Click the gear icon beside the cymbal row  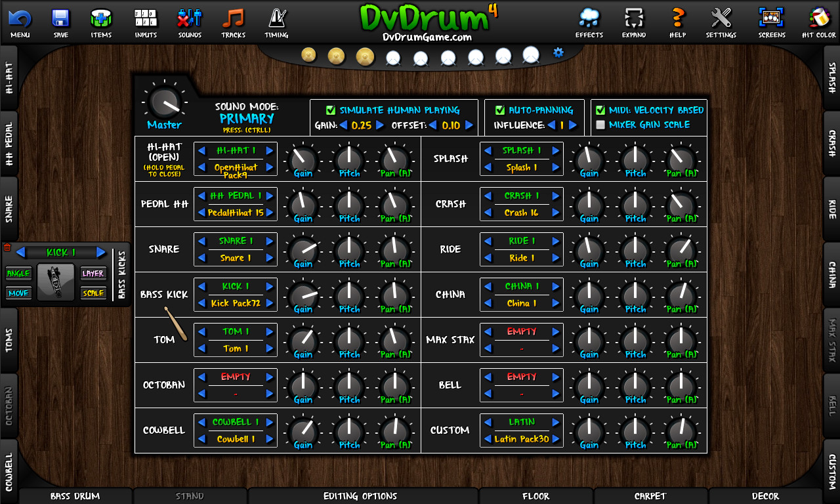tap(557, 52)
